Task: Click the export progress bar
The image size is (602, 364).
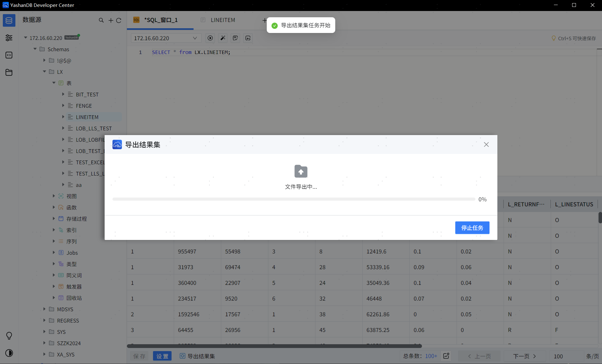Action: click(x=293, y=199)
